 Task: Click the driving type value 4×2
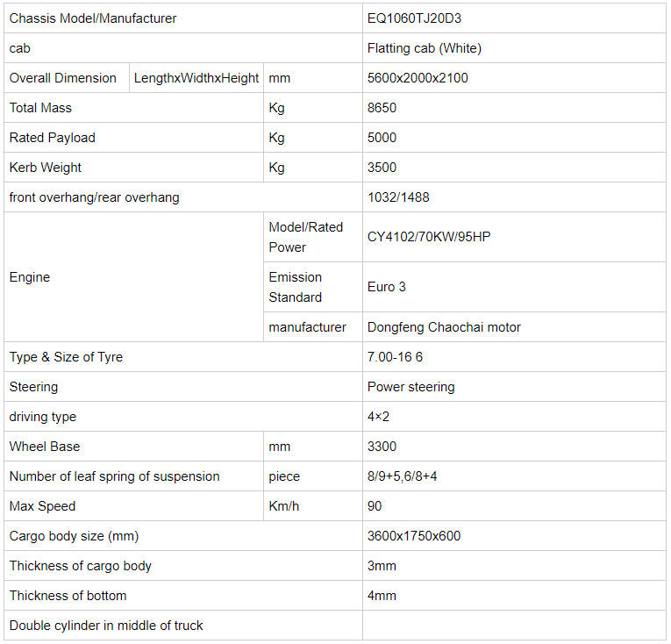[378, 417]
